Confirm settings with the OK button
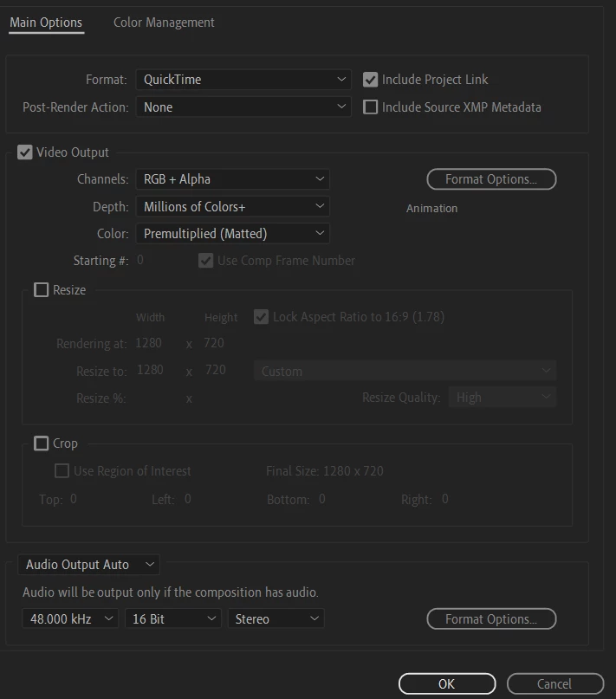This screenshot has height=699, width=616. pos(447,684)
